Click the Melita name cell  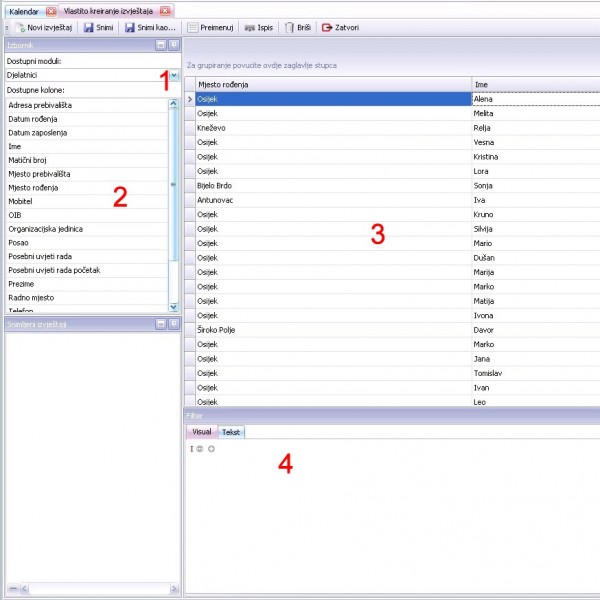pyautogui.click(x=536, y=114)
